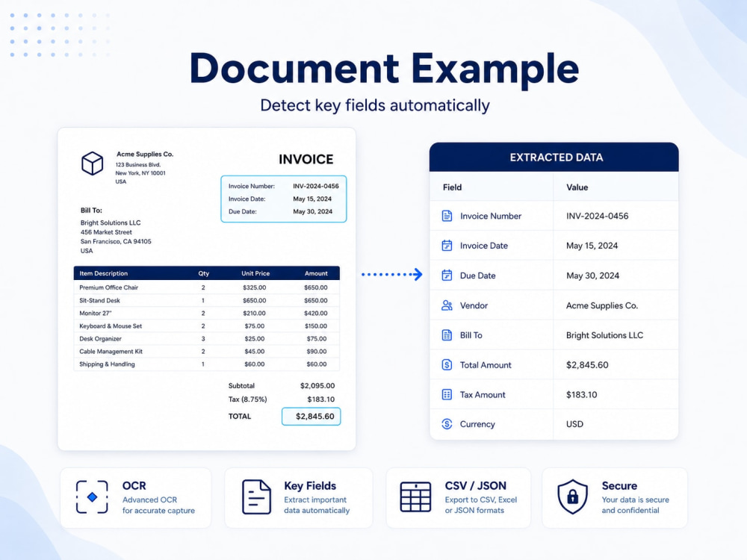Click the Field column header
This screenshot has width=747, height=560.
[x=452, y=187]
